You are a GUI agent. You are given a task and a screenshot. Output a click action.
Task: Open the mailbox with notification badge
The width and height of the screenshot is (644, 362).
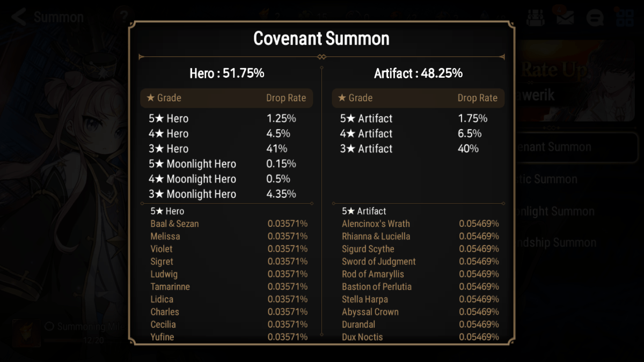coord(565,17)
